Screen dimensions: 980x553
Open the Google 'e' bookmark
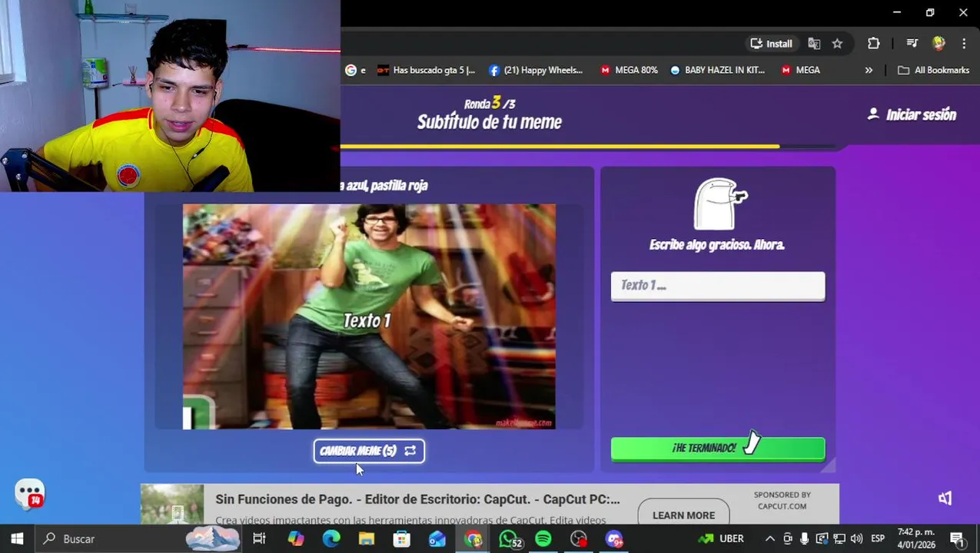tap(356, 70)
